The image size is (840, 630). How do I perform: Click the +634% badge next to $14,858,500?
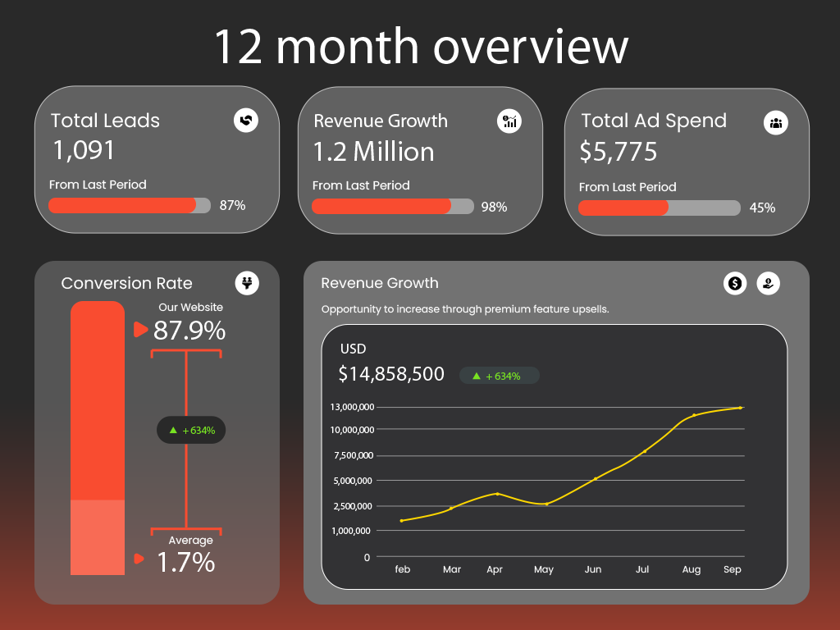(x=499, y=376)
